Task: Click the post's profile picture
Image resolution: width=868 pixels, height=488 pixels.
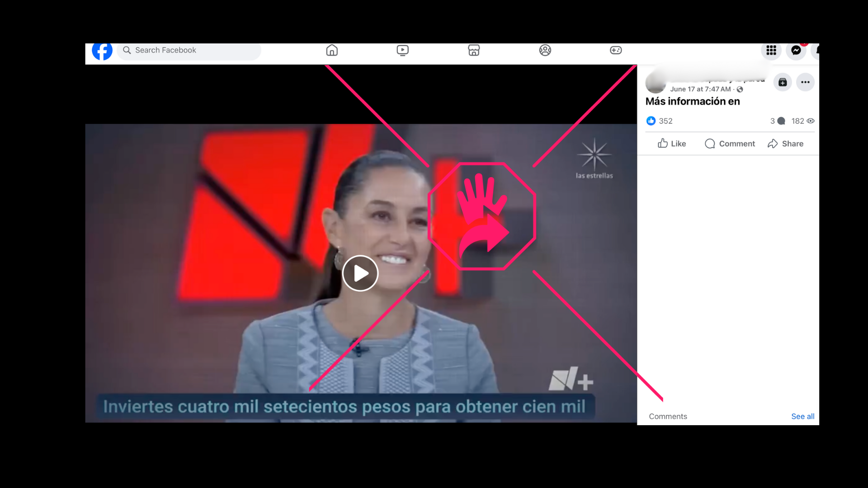Action: 655,84
